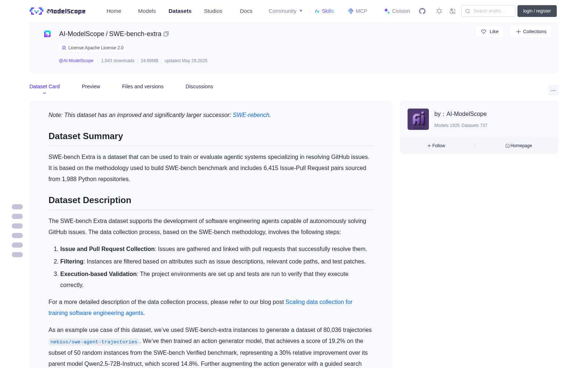Visit the organization Homepage

tap(519, 146)
